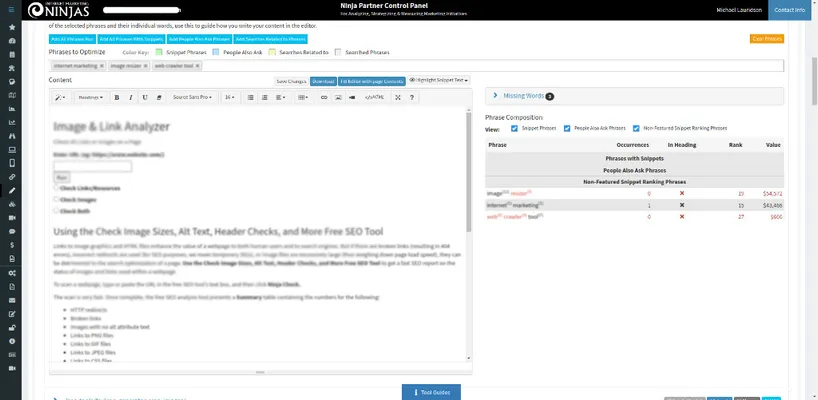This screenshot has height=400, width=818.
Task: Click the underline formatting icon
Action: 145,97
